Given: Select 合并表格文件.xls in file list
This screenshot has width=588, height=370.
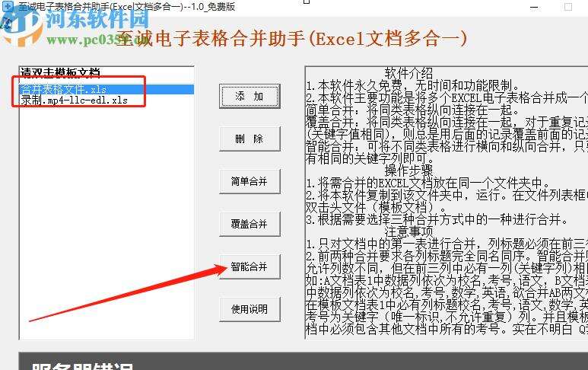Looking at the screenshot, I should (106, 89).
